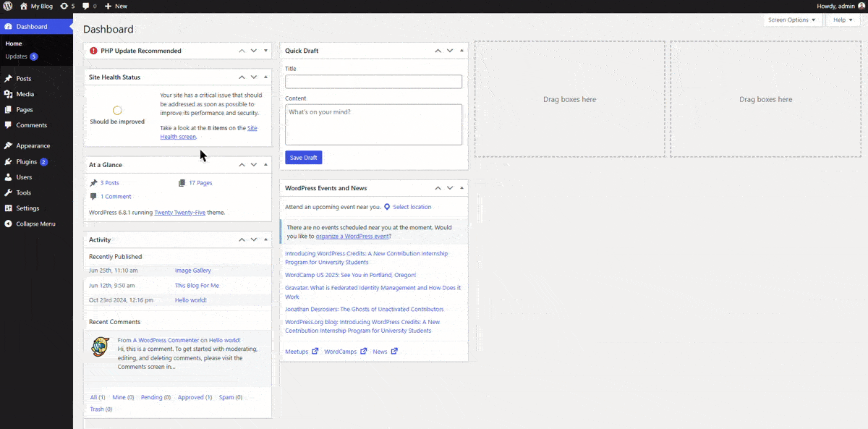Open the News external link
This screenshot has width=868, height=429.
(385, 352)
